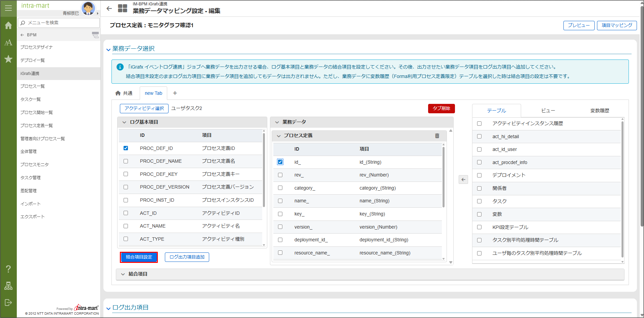Uncheck the id_ checkbox in business data

pos(280,162)
